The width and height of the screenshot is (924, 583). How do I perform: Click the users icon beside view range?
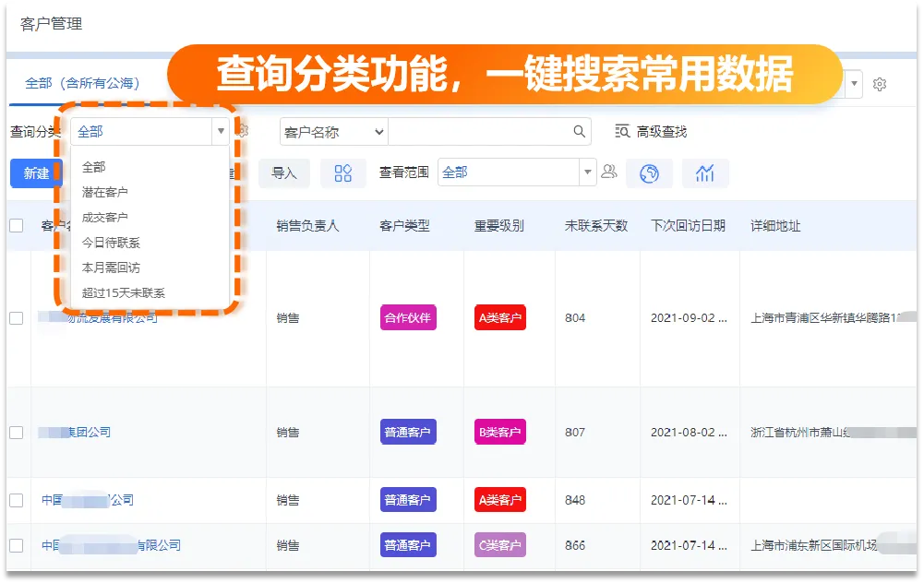[x=609, y=172]
